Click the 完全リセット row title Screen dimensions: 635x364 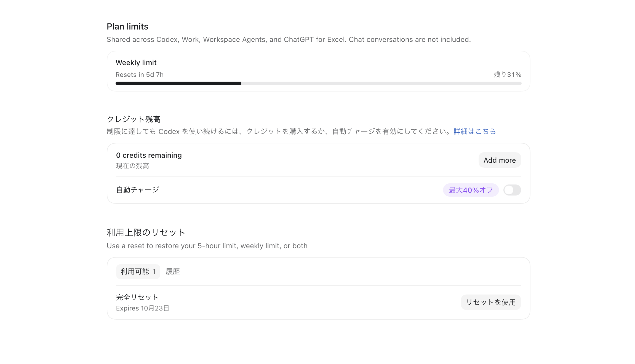point(137,297)
